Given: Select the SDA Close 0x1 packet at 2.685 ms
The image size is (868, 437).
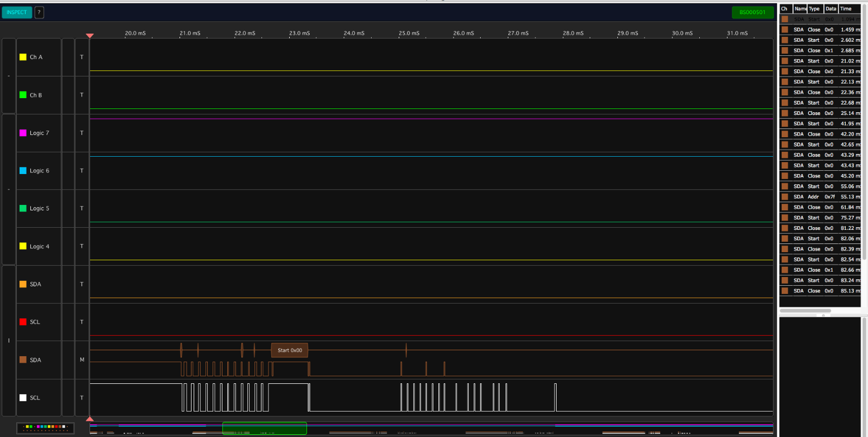Looking at the screenshot, I should pyautogui.click(x=820, y=50).
